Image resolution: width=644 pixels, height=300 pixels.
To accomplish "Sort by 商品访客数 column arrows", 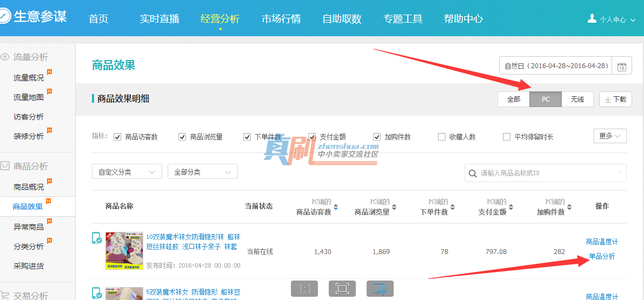I will click(336, 208).
